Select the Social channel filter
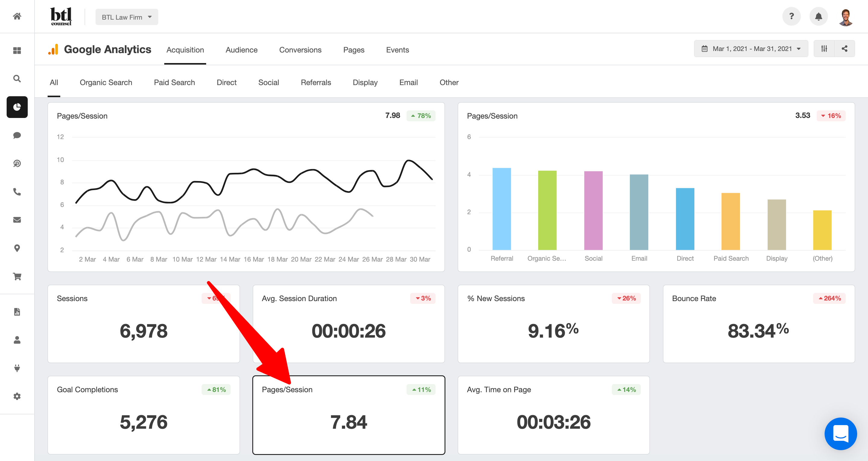Screen dimensions: 868x461 269,83
